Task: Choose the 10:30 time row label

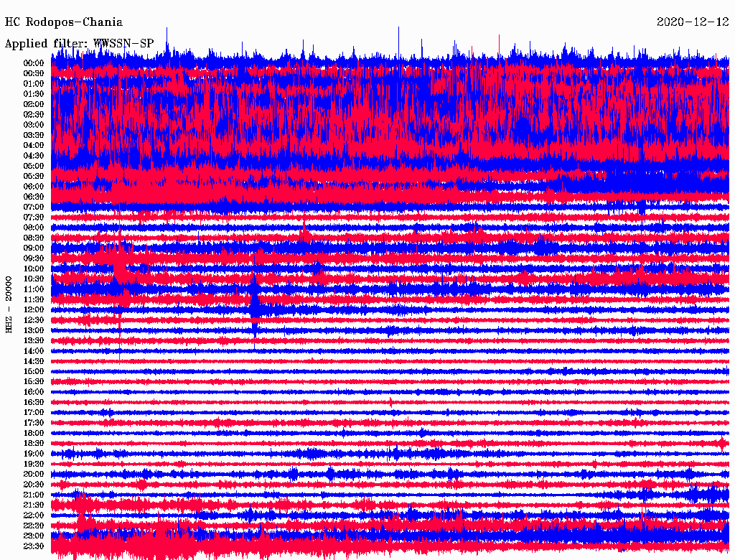Action: point(34,279)
